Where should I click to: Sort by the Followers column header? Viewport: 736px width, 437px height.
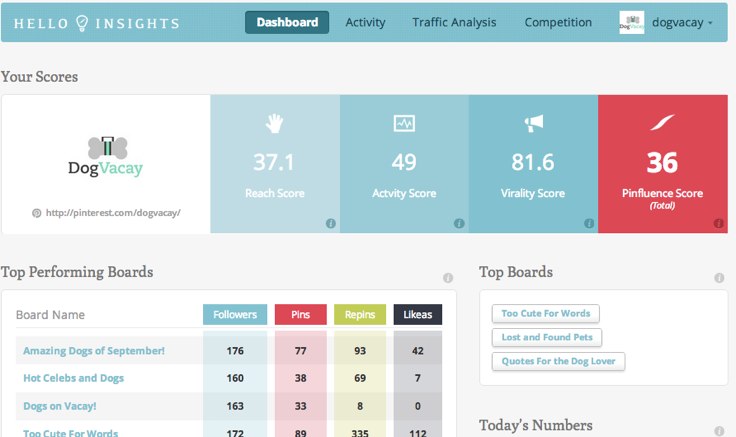pyautogui.click(x=235, y=314)
